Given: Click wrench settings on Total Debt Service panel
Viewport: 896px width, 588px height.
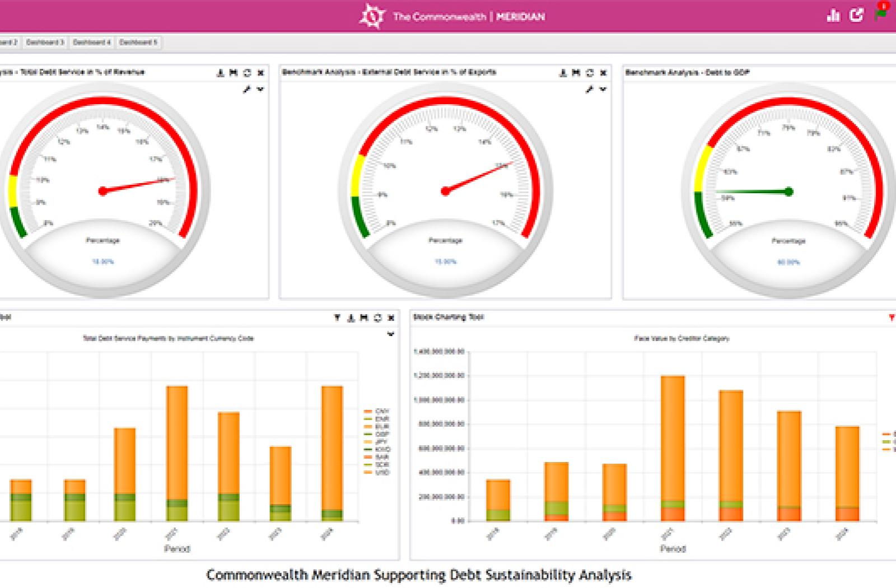Looking at the screenshot, I should (246, 89).
